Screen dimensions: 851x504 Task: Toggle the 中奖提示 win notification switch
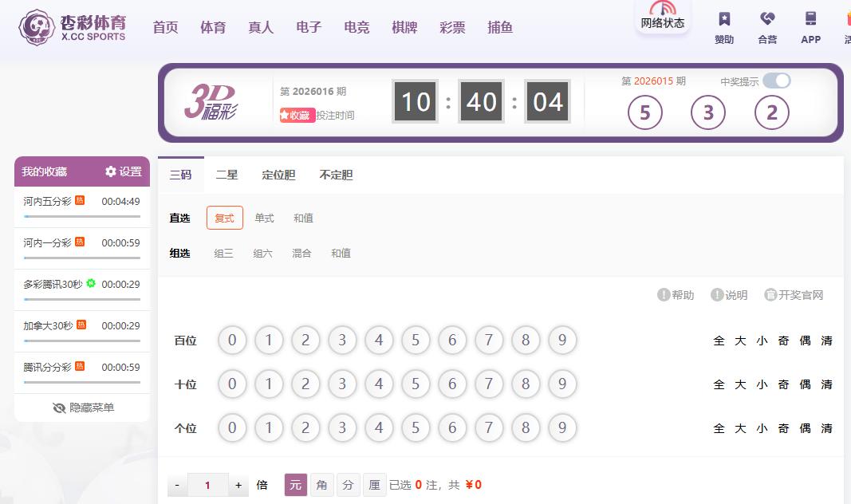(x=776, y=81)
